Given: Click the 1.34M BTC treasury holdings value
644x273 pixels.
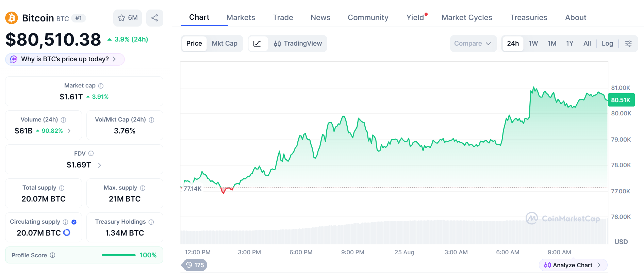Looking at the screenshot, I should (x=125, y=233).
